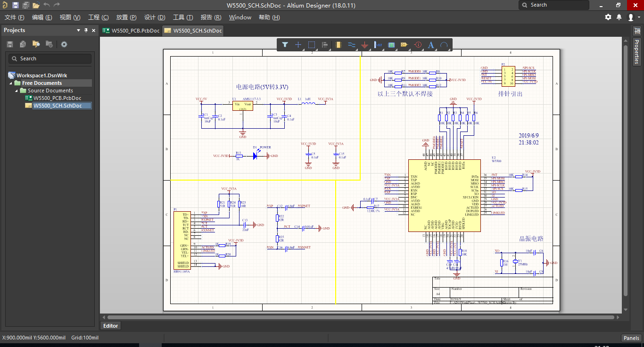Collapse the Source Documents tree node
This screenshot has height=347, width=644.
(17, 91)
